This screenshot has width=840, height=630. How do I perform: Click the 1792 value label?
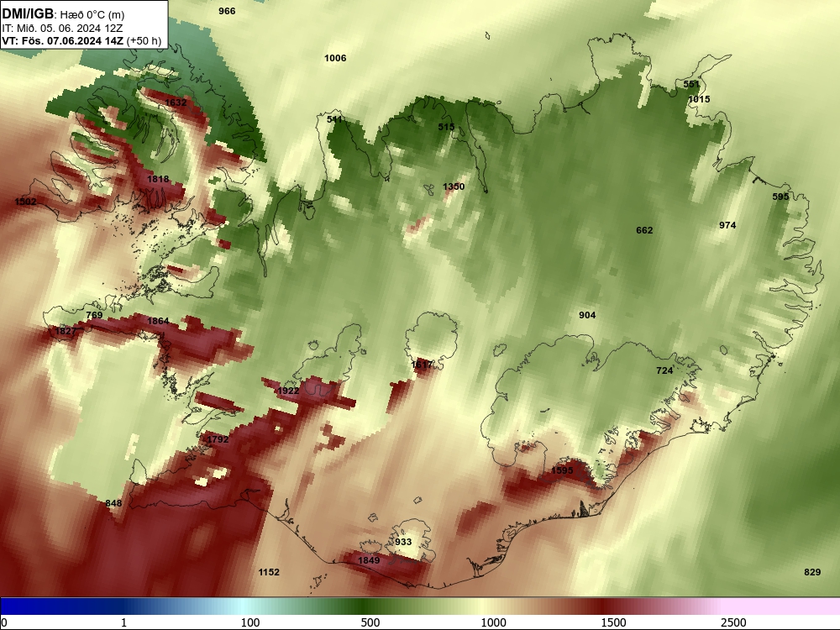tap(218, 439)
